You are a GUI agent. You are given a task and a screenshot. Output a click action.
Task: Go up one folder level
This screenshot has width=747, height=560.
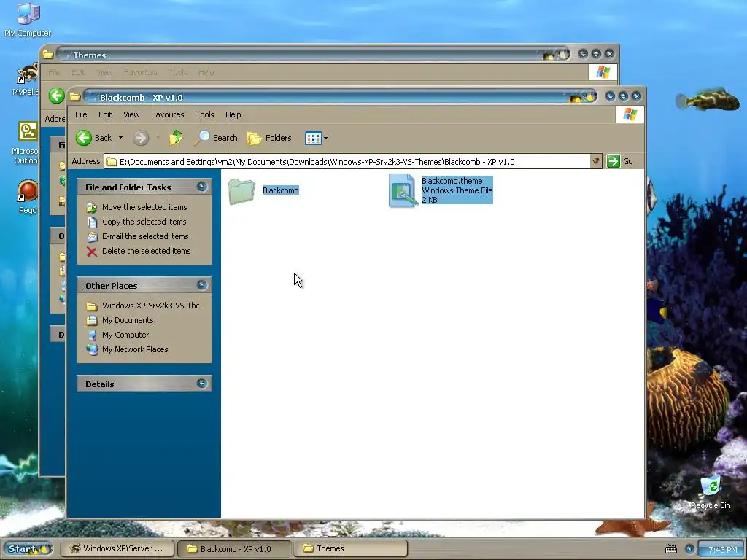(176, 138)
